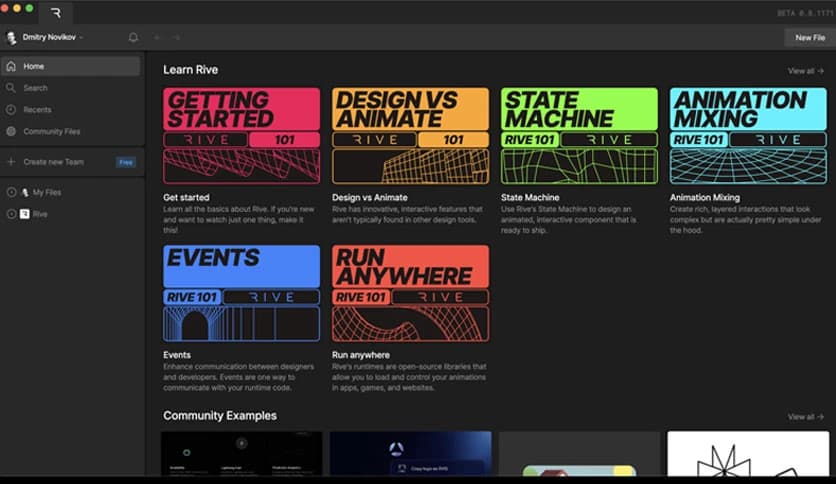
Task: Expand the Rive team tree
Action: click(11, 214)
